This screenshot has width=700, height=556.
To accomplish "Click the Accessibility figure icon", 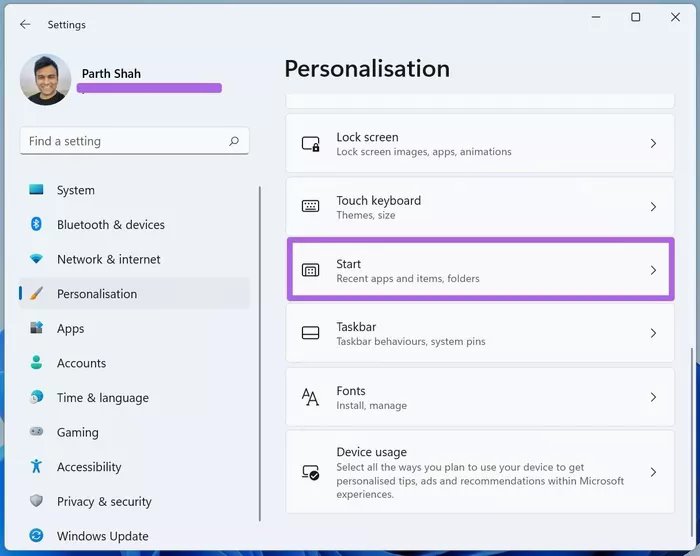I will coord(36,466).
